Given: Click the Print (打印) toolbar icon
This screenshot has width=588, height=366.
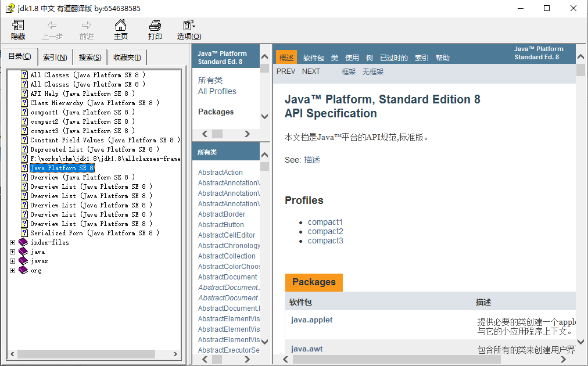Looking at the screenshot, I should point(155,26).
